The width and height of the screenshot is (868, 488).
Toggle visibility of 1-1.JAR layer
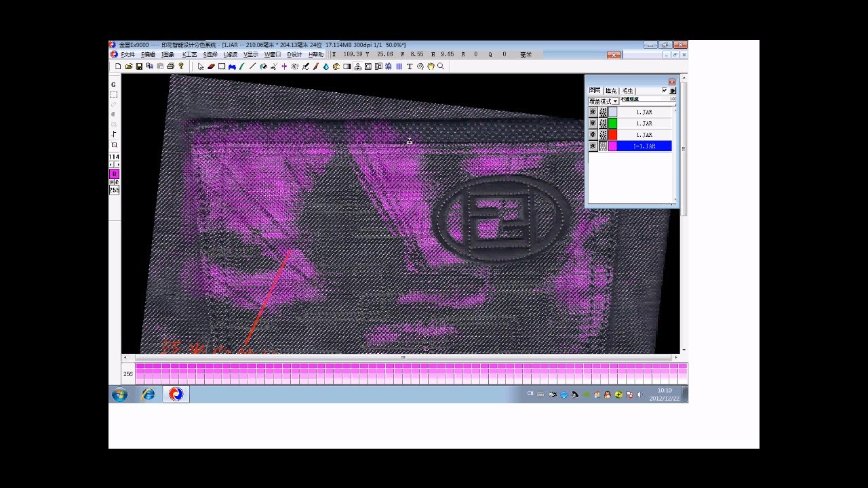click(x=593, y=146)
